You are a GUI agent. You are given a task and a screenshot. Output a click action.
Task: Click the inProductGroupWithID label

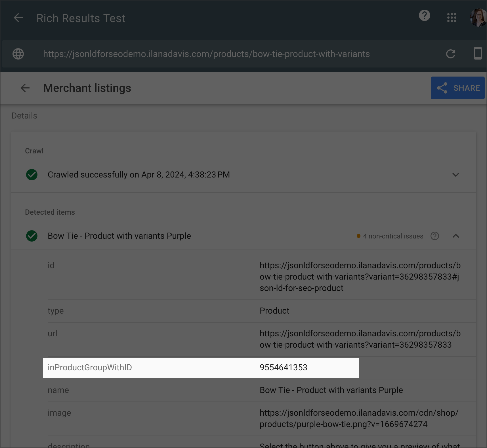90,367
